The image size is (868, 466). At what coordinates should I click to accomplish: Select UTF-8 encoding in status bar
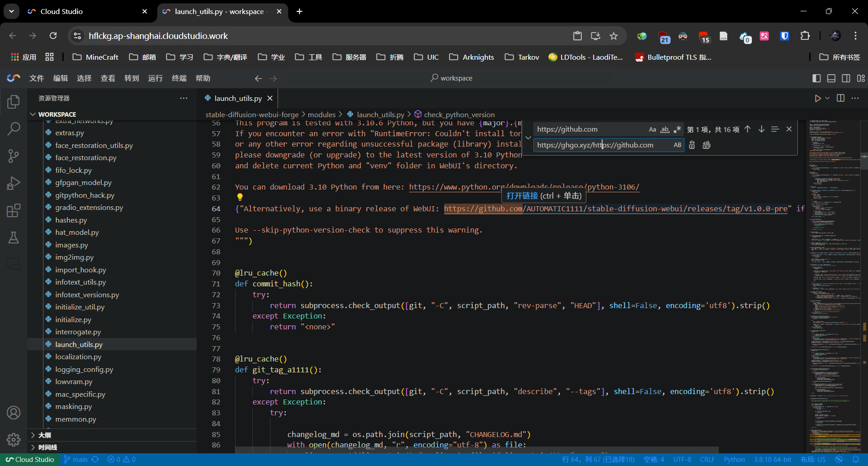(x=682, y=459)
